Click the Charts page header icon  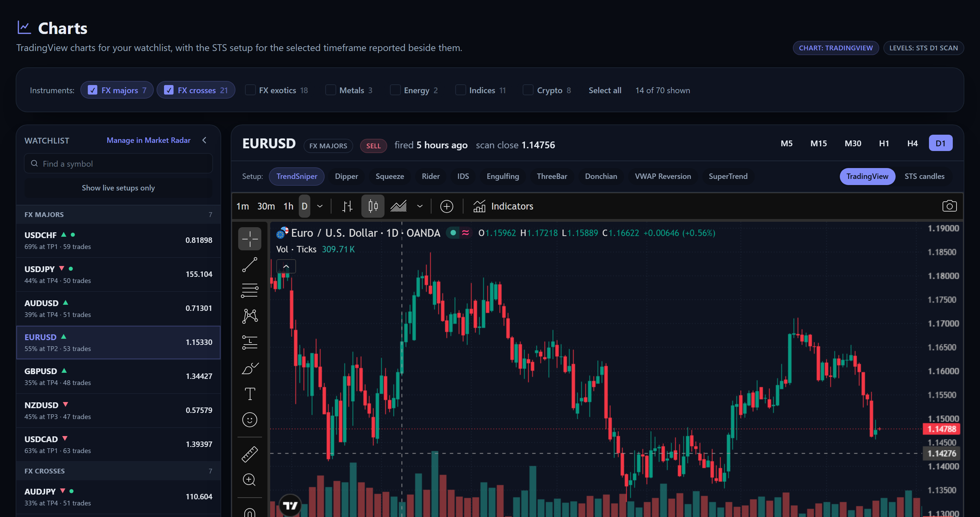point(24,27)
